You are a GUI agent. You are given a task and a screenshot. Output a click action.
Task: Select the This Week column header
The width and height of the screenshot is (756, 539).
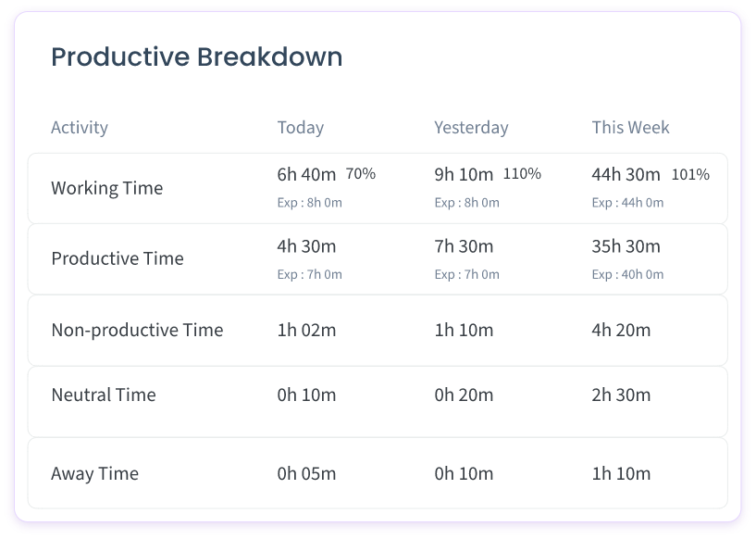pyautogui.click(x=629, y=127)
